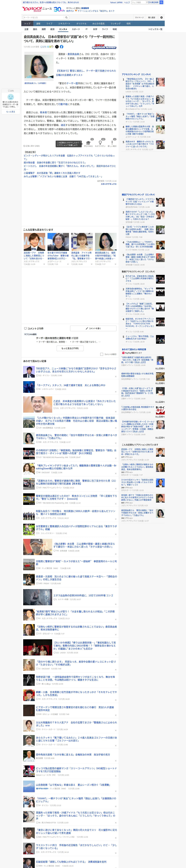Screen dimensions: 186x868
Task: Click the search magnifier next to the keyword field
Action: [x=66, y=18]
